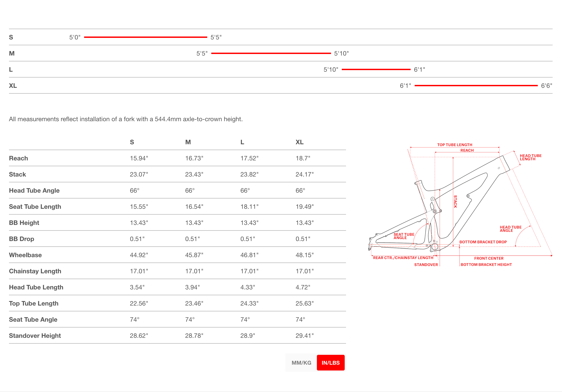
Task: Click HEAD TUBE ANGLE label on diagram
Action: click(510, 229)
